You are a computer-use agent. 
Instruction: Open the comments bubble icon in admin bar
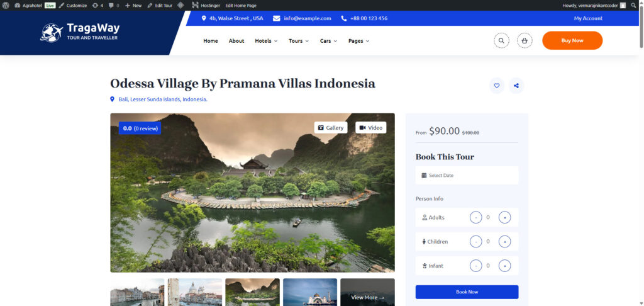point(112,5)
